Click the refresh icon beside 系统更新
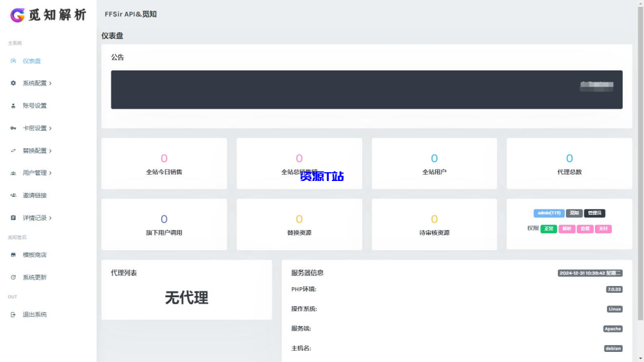This screenshot has width=644, height=362. pos(13,277)
